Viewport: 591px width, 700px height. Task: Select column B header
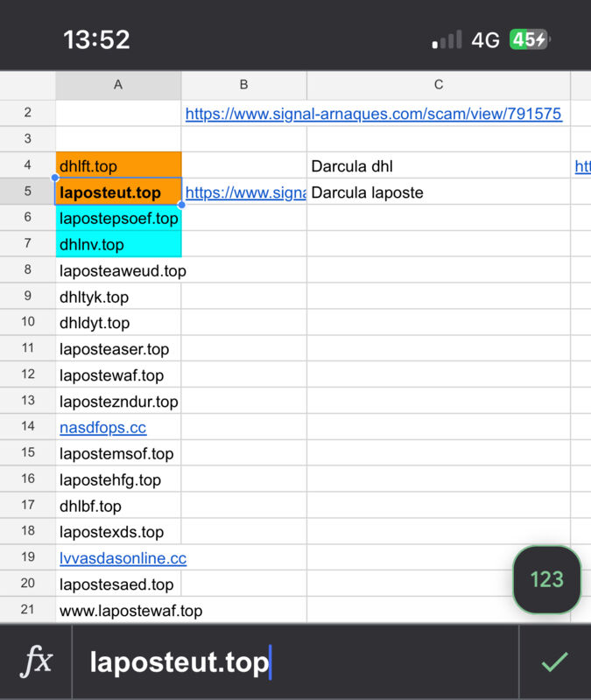(244, 85)
